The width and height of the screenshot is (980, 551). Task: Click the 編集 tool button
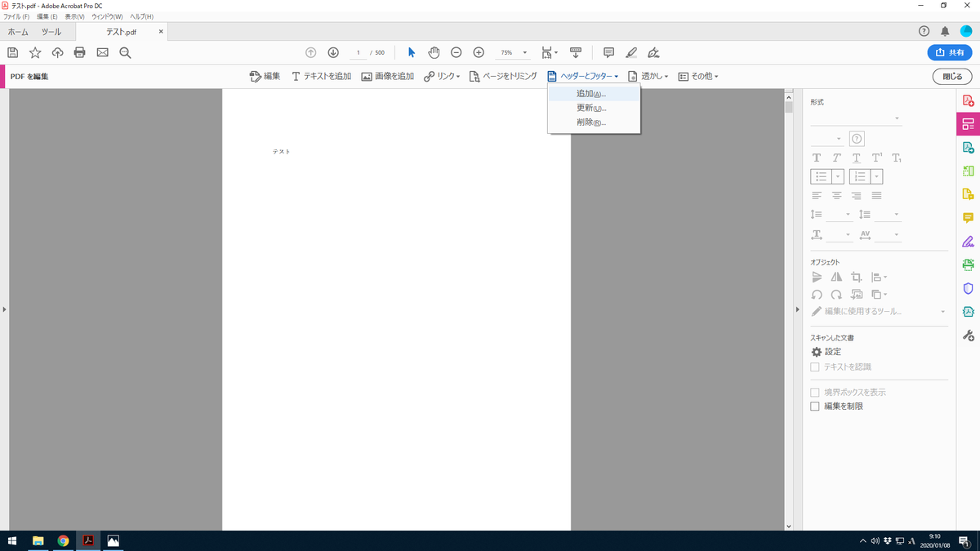pos(265,76)
